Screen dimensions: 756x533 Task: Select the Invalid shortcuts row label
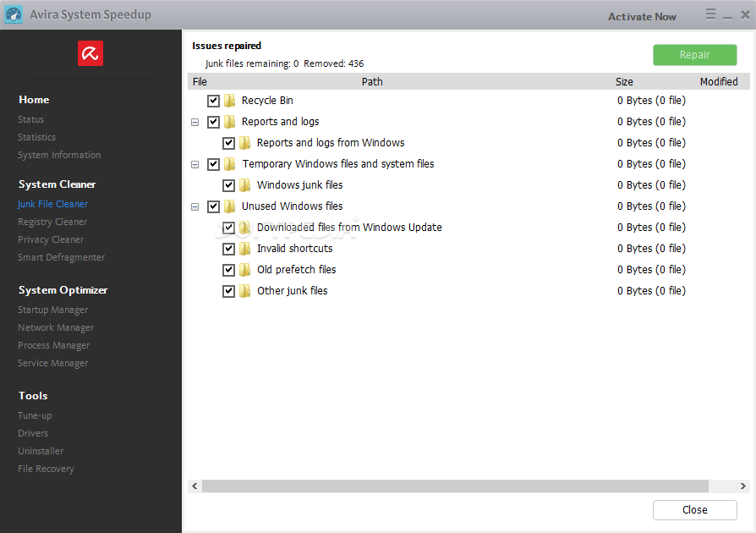294,249
